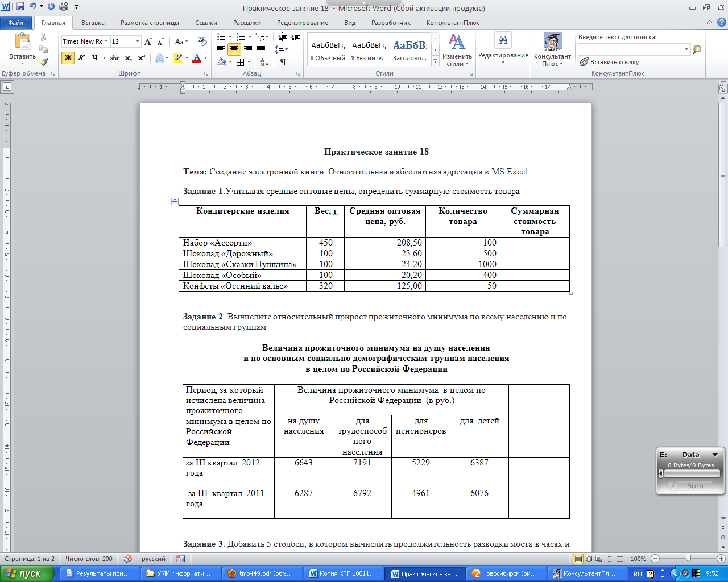Click the КонсультантПлюс search text field

(631, 49)
